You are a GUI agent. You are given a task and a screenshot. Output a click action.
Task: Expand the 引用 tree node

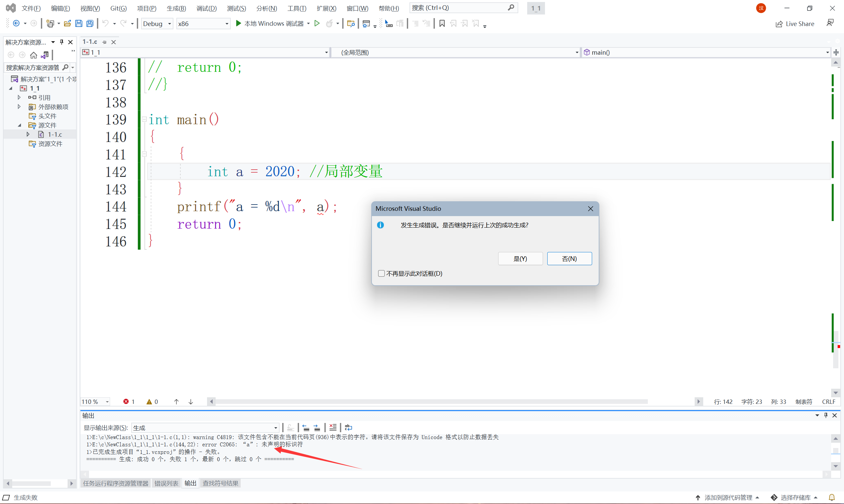(x=19, y=98)
